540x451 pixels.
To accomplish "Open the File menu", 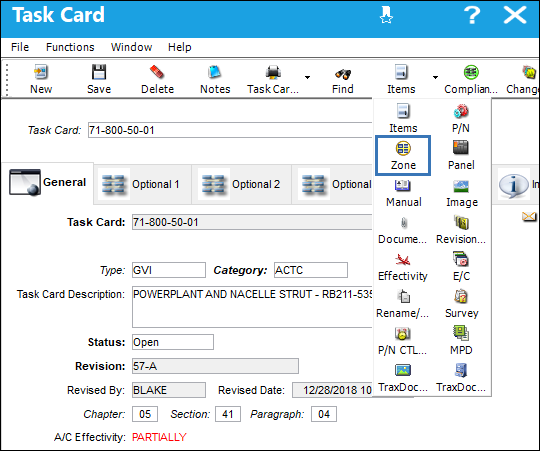I will pos(20,47).
